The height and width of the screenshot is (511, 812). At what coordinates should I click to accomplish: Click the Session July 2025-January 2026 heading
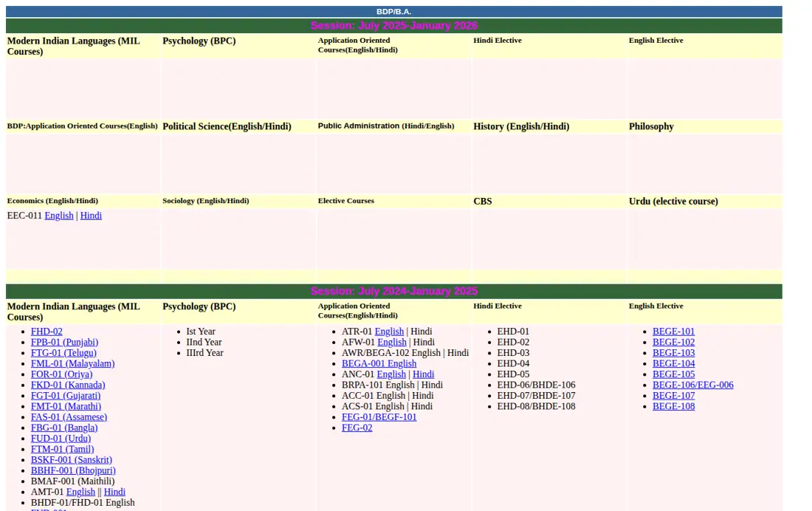[x=394, y=25]
